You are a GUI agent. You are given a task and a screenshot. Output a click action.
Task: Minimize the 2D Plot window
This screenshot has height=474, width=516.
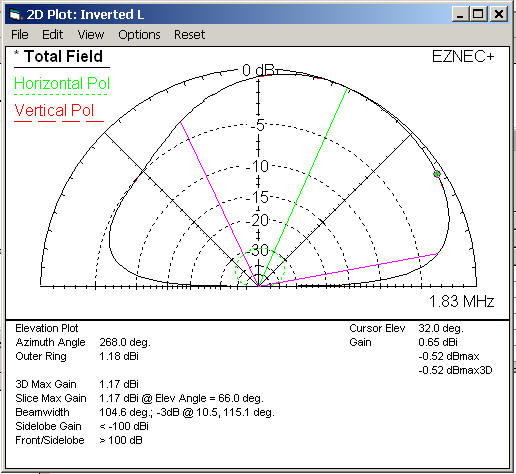click(460, 14)
